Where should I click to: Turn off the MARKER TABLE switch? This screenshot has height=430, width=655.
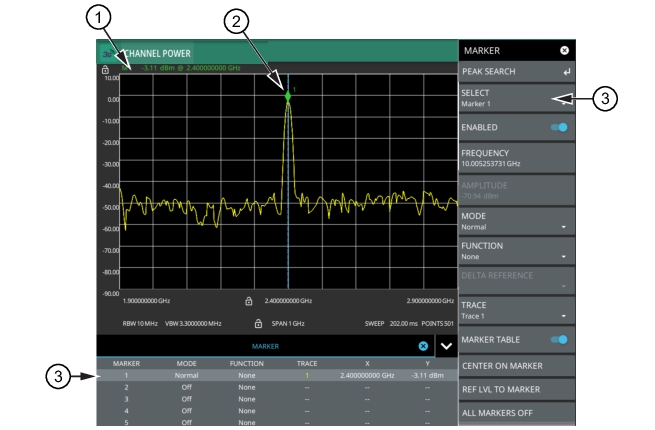coord(560,338)
